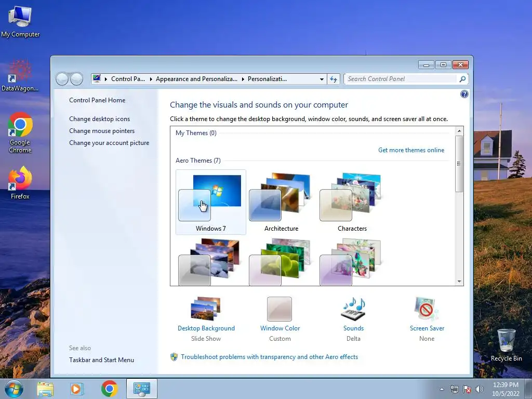The height and width of the screenshot is (399, 532).
Task: Expand arrow after Control Panel breadcrumb
Action: point(151,79)
